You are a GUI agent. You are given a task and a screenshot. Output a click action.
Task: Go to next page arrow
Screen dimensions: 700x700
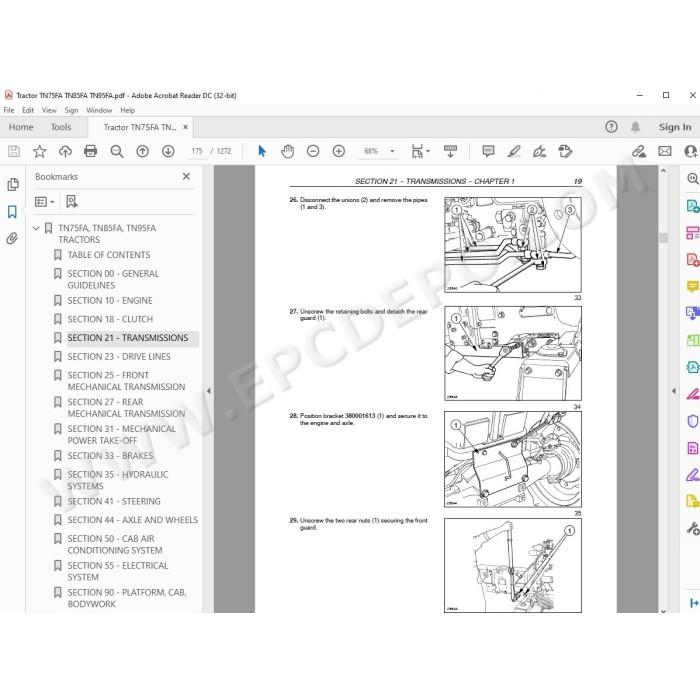point(168,151)
